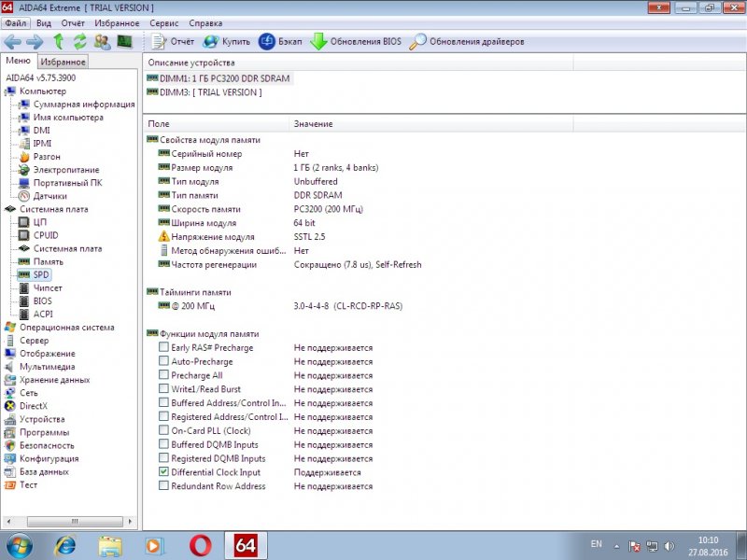Open the Сервис menu
This screenshot has width=747, height=560.
[164, 22]
